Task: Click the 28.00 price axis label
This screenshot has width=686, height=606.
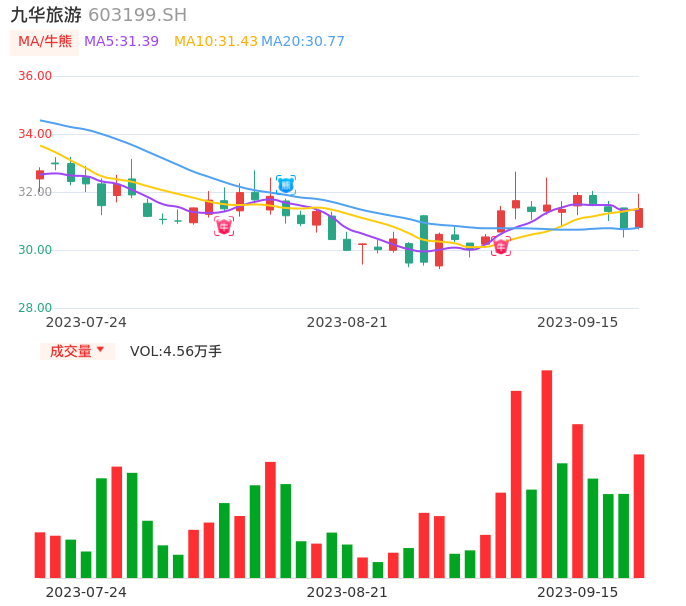Action: tap(35, 308)
